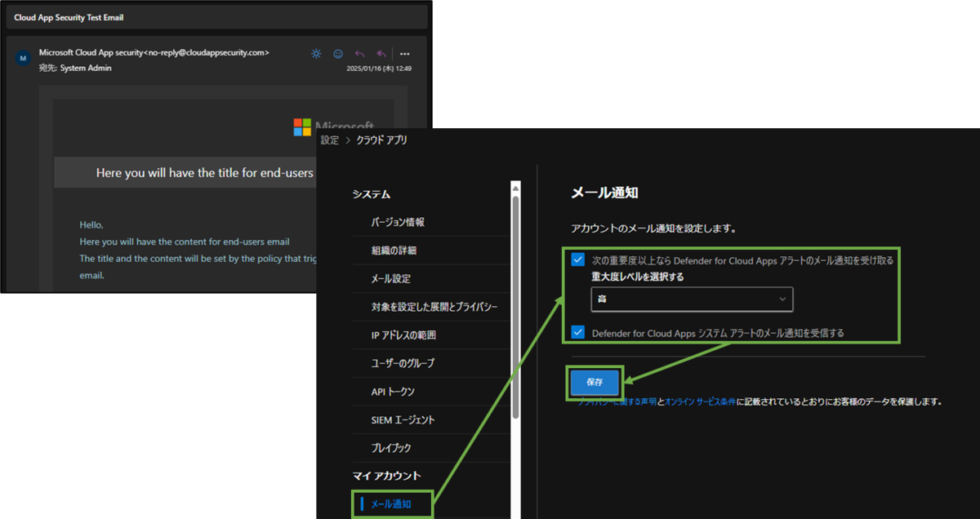
Task: Toggle システム アラート mail notification checkbox
Action: pos(578,332)
